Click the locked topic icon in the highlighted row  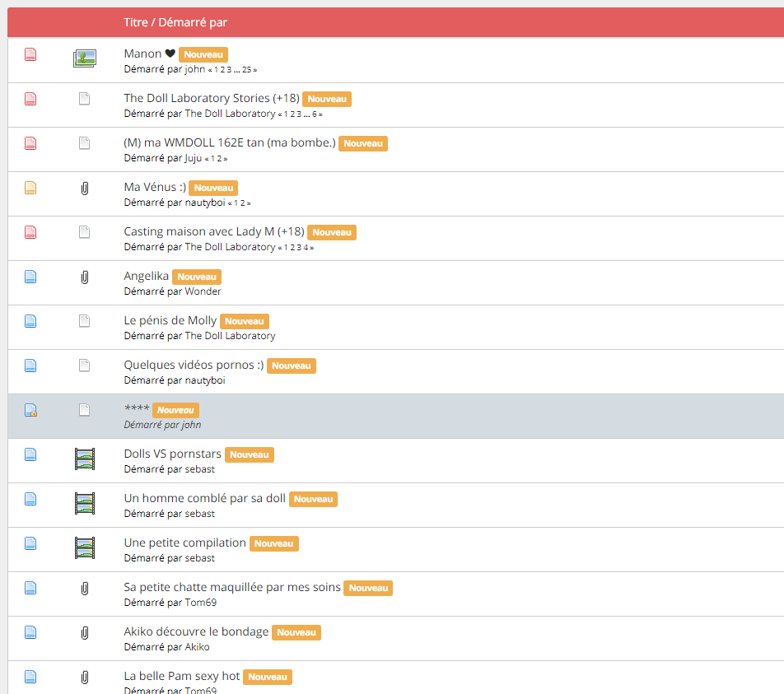pyautogui.click(x=30, y=410)
